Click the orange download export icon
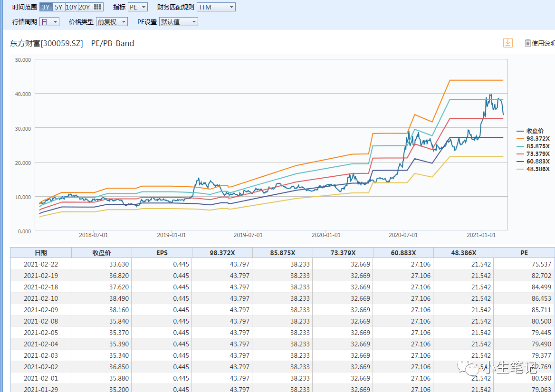Viewport: 555px width, 392px height. (x=508, y=43)
